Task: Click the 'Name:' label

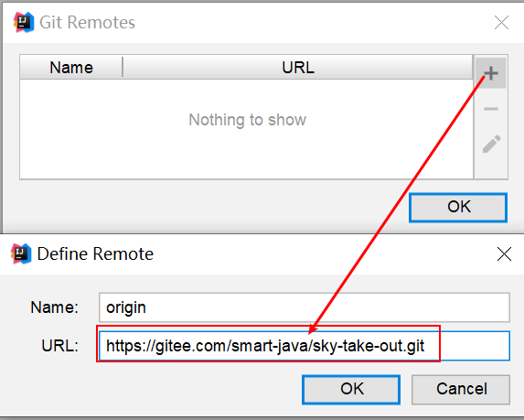Action: click(x=55, y=307)
